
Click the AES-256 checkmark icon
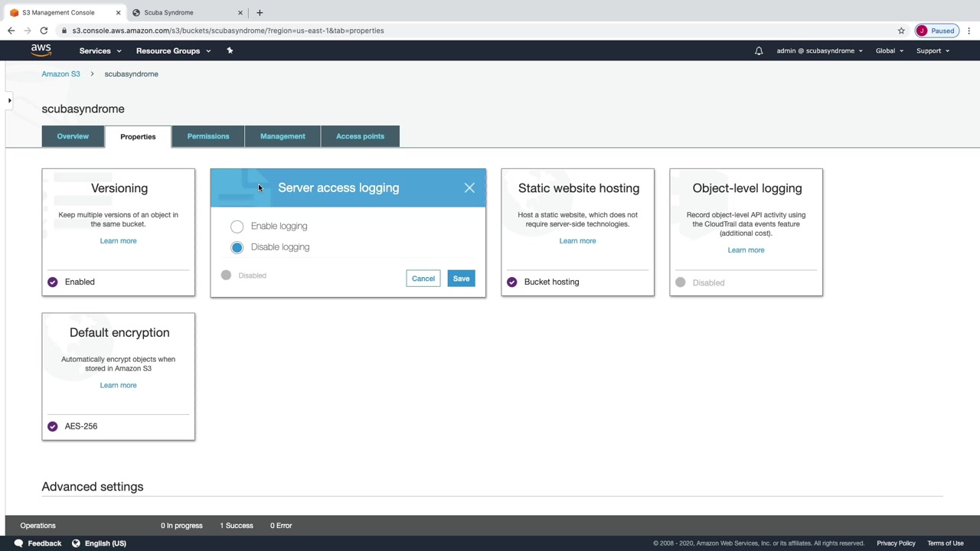pyautogui.click(x=53, y=426)
